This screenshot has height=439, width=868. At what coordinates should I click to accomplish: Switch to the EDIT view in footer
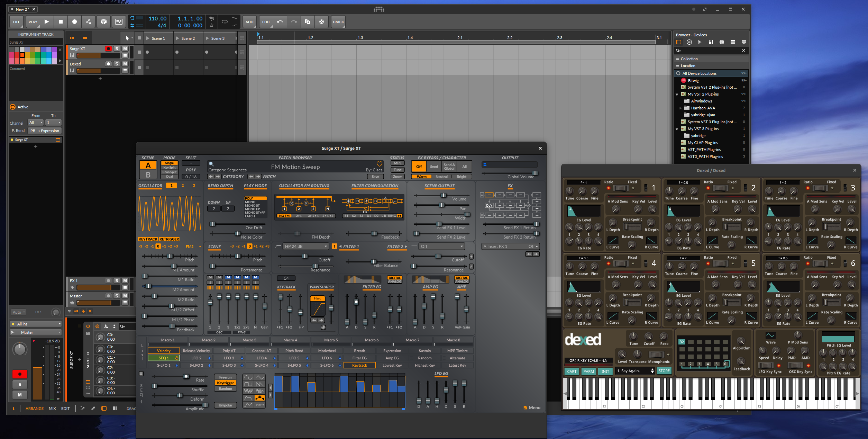(65, 409)
